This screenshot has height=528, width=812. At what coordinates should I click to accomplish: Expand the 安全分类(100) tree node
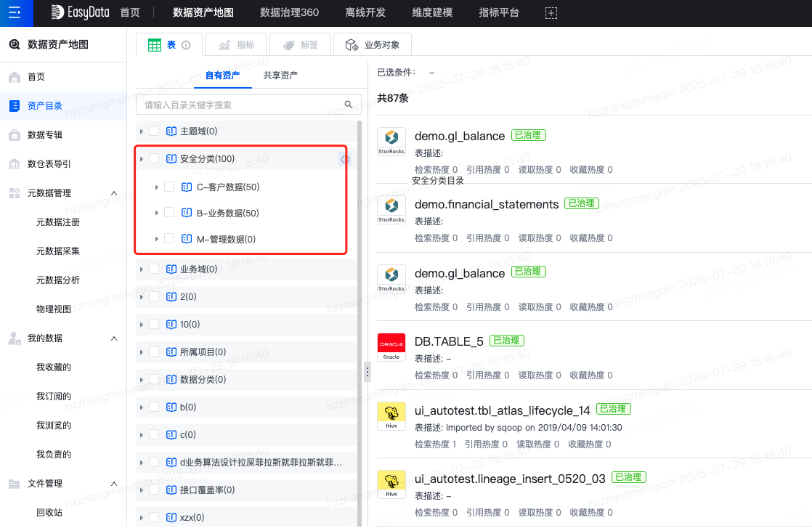click(142, 159)
